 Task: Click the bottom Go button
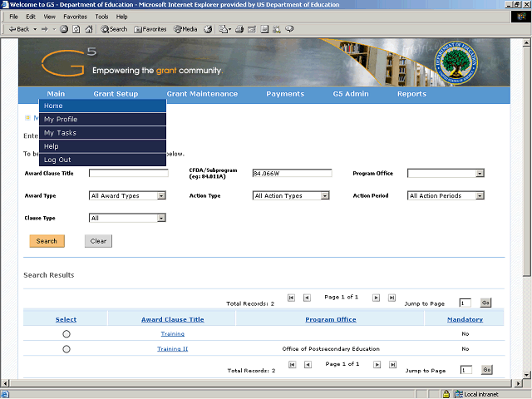(x=486, y=370)
